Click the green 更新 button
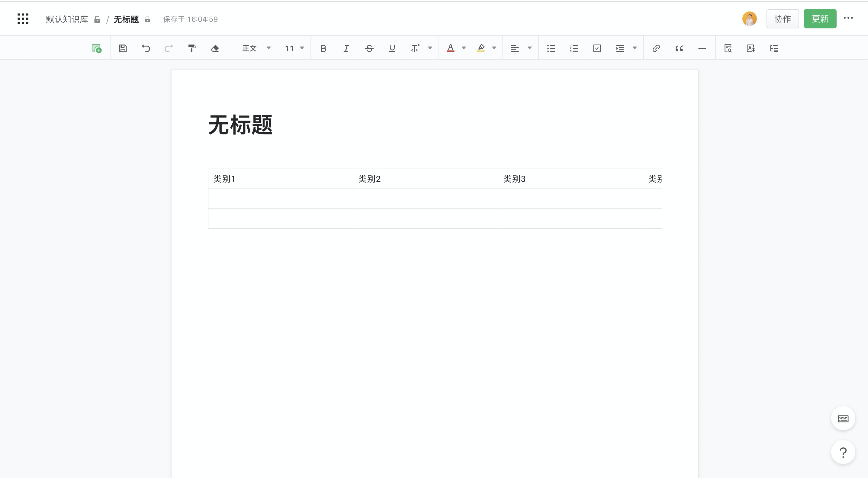Image resolution: width=868 pixels, height=478 pixels. (820, 19)
